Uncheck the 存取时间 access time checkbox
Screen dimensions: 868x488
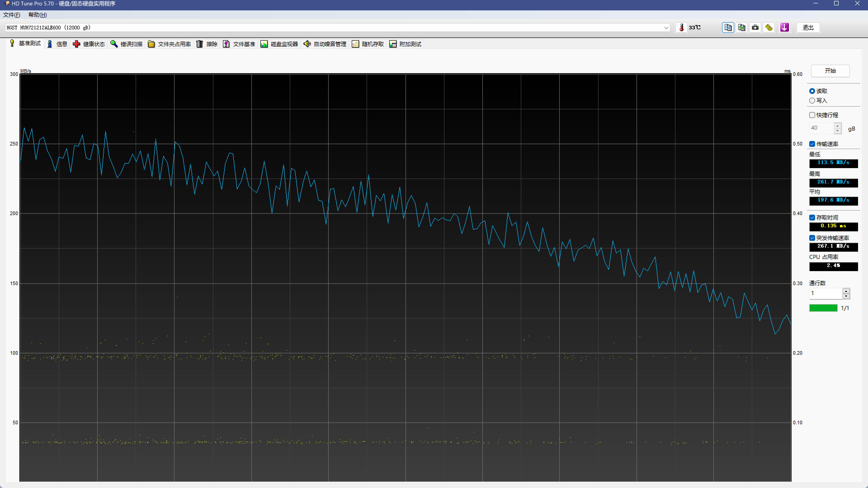click(812, 218)
